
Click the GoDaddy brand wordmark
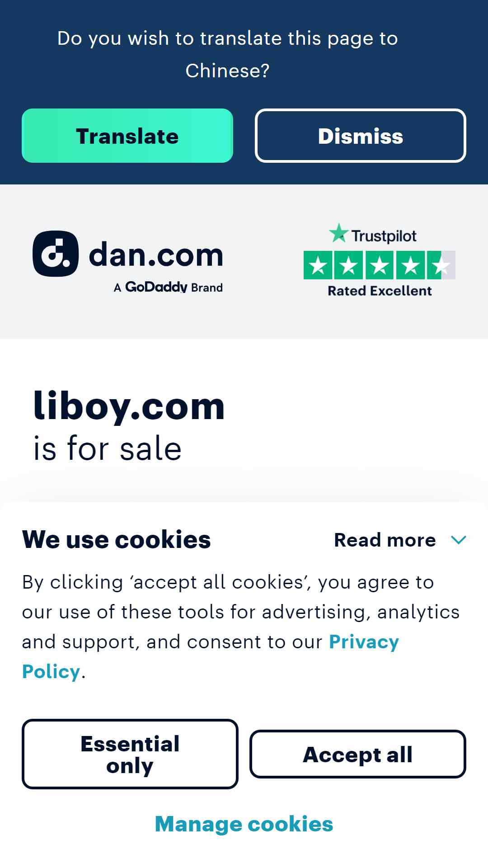tap(156, 287)
